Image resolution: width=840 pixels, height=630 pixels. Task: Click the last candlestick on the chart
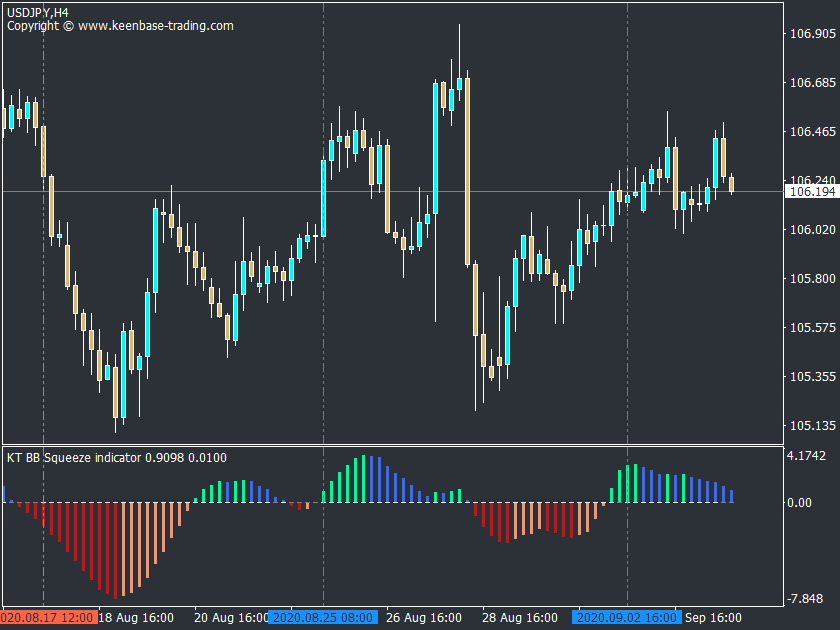731,184
